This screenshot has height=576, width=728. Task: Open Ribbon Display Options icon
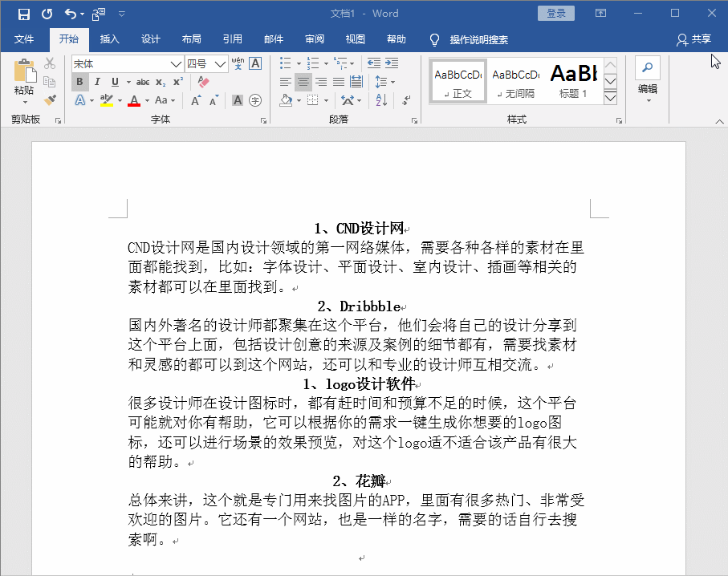(x=600, y=13)
